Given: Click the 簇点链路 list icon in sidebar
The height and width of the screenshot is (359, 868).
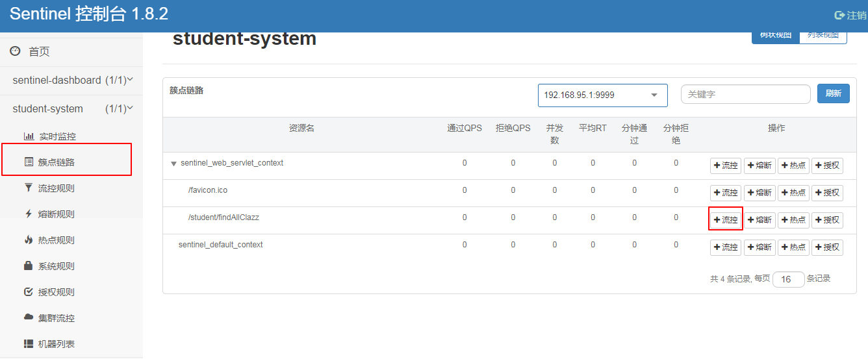Looking at the screenshot, I should click(29, 162).
